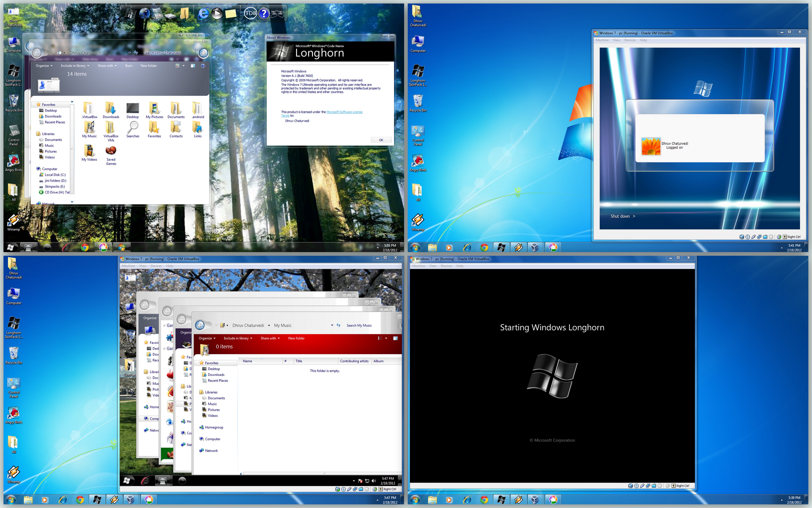Launch the media player icon in the top dock

(x=217, y=13)
